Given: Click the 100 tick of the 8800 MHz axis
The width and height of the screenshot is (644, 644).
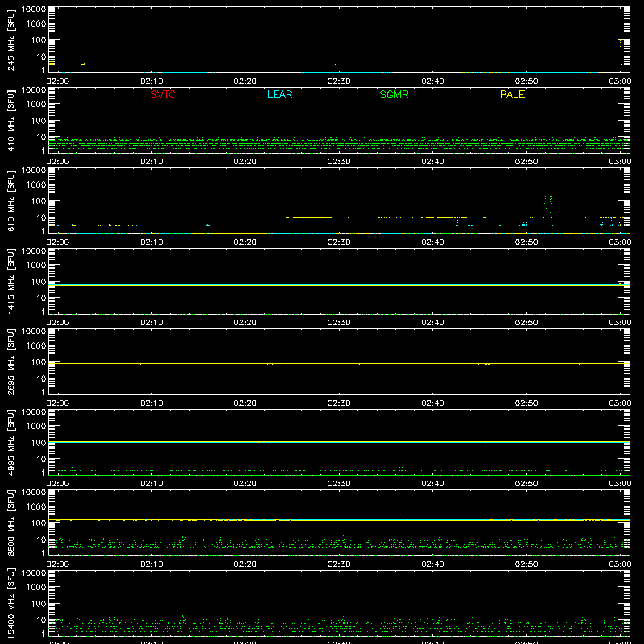Looking at the screenshot, I should (39, 523).
